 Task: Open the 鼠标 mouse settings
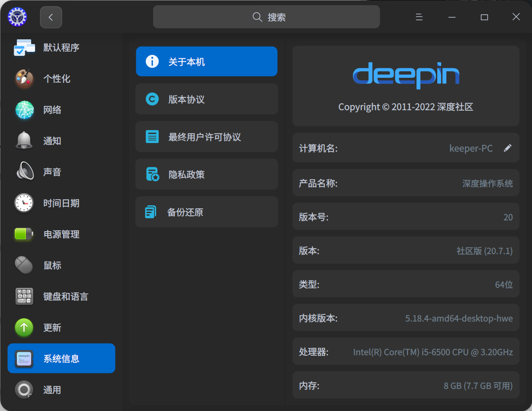click(61, 265)
